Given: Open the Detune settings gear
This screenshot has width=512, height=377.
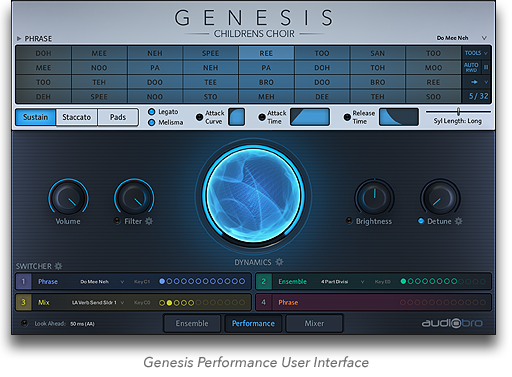Looking at the screenshot, I should click(459, 221).
